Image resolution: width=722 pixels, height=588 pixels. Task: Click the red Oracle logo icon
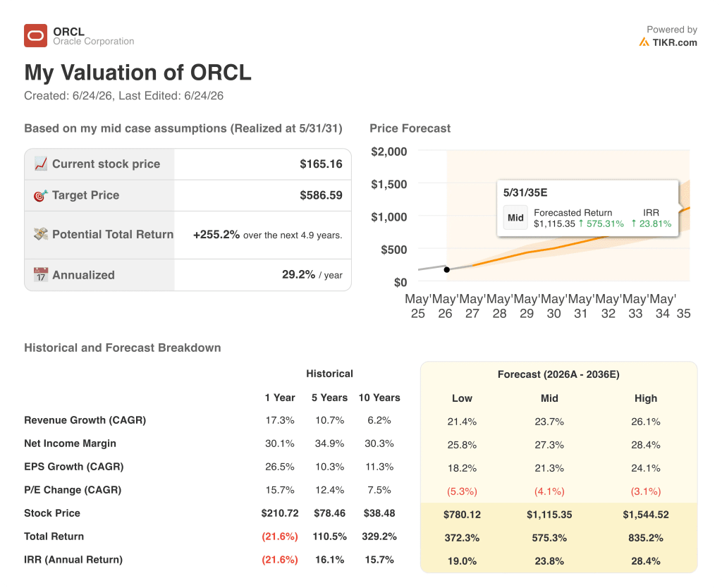[x=35, y=35]
